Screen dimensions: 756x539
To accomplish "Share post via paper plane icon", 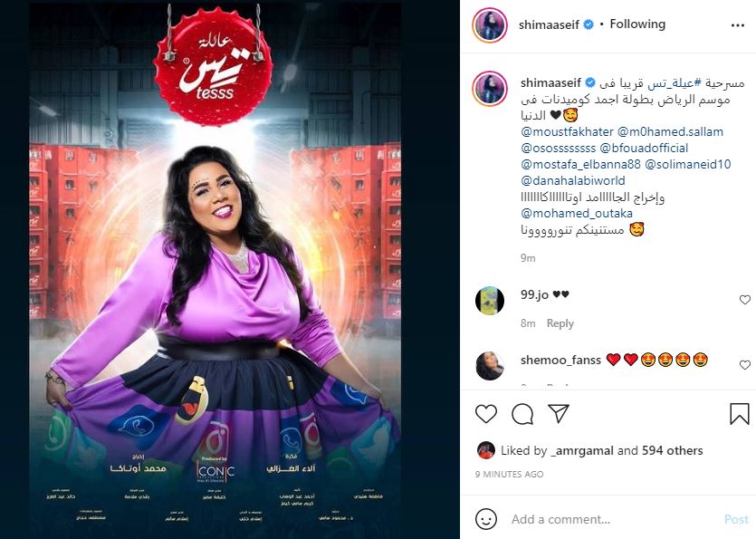I will (x=559, y=414).
